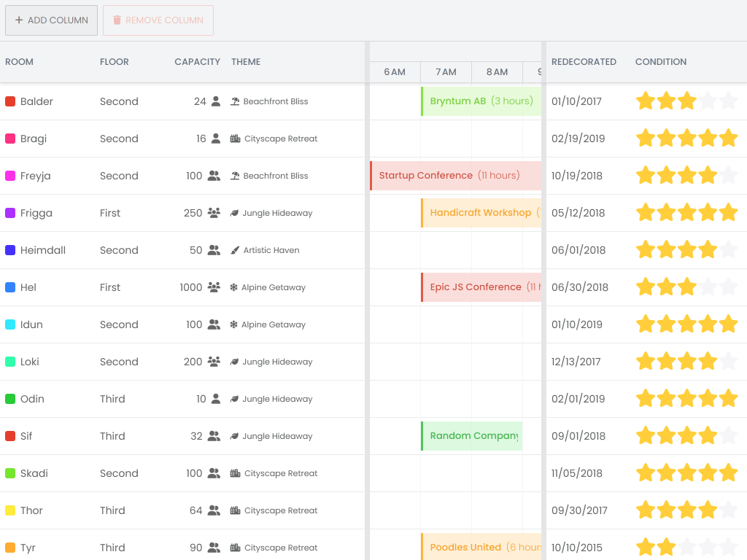
Task: Open the Handicraft Workshop event
Action: pos(481,213)
